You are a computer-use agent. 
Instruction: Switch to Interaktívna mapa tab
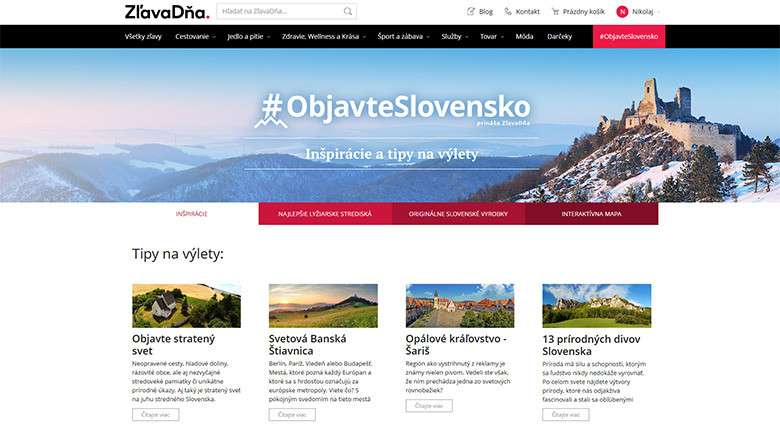pos(591,214)
